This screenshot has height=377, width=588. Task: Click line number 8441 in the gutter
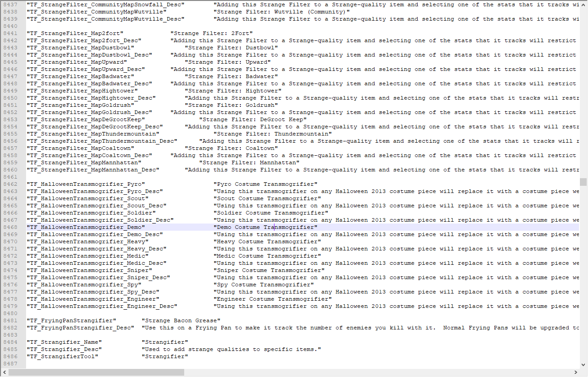(x=10, y=33)
